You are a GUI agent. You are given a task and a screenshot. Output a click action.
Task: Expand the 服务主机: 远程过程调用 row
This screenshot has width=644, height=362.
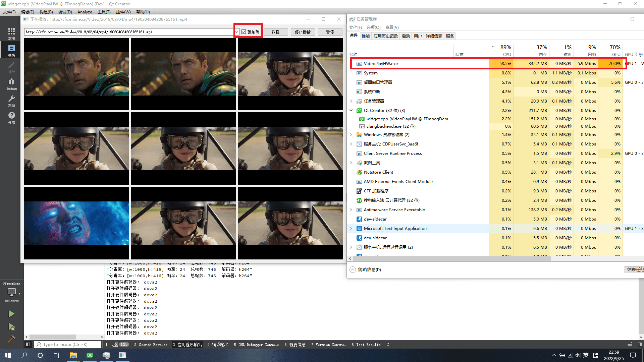pos(351,247)
